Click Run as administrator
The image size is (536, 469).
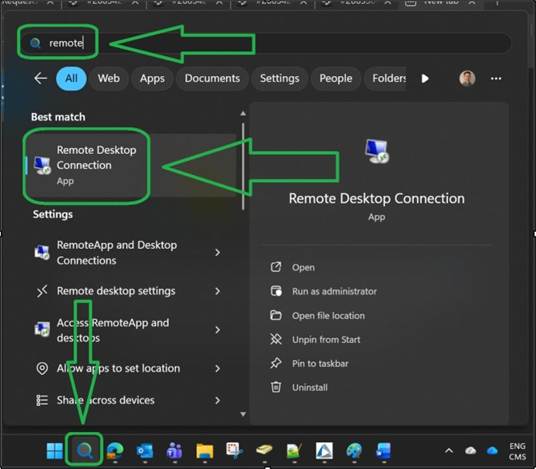[x=334, y=291]
